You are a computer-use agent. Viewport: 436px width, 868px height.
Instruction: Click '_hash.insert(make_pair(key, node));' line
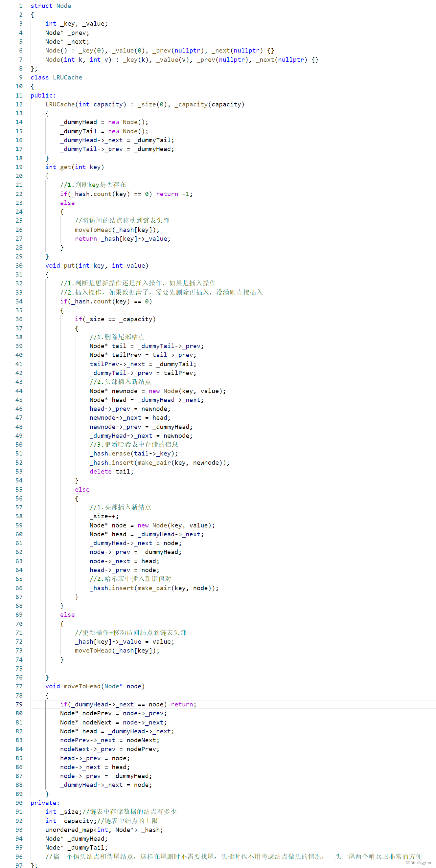click(x=154, y=588)
